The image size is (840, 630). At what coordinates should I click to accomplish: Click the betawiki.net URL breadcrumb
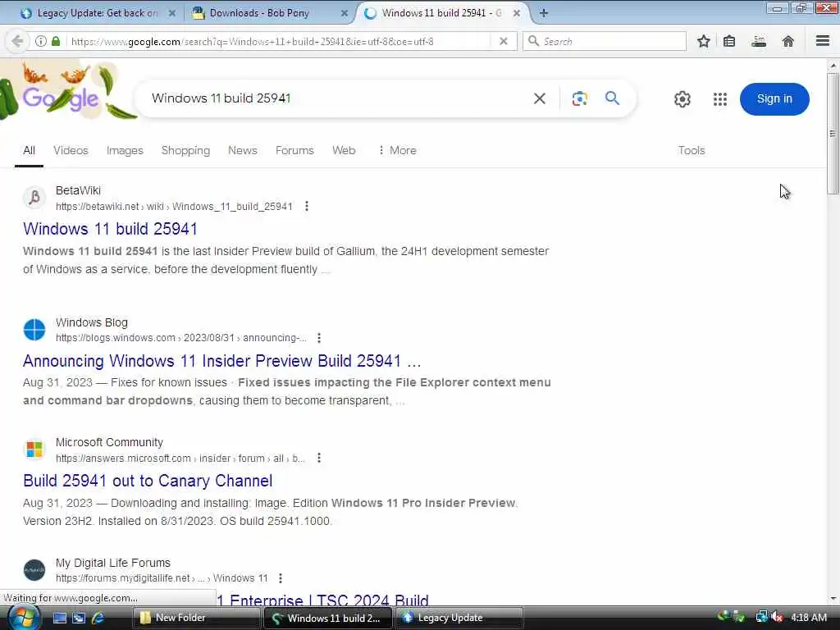[174, 206]
